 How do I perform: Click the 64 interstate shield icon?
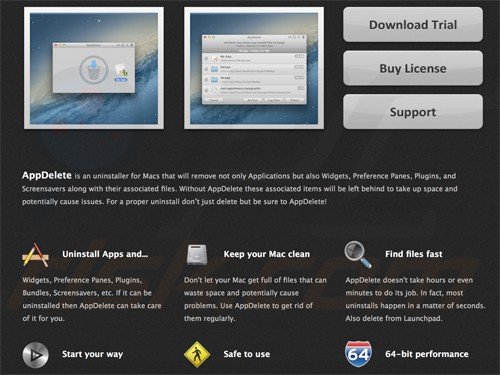(358, 354)
